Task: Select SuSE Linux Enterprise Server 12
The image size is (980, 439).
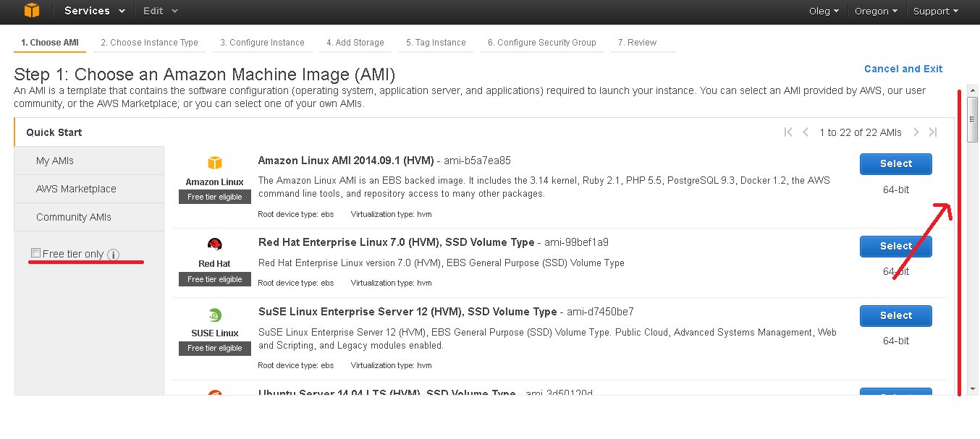Action: pos(896,316)
